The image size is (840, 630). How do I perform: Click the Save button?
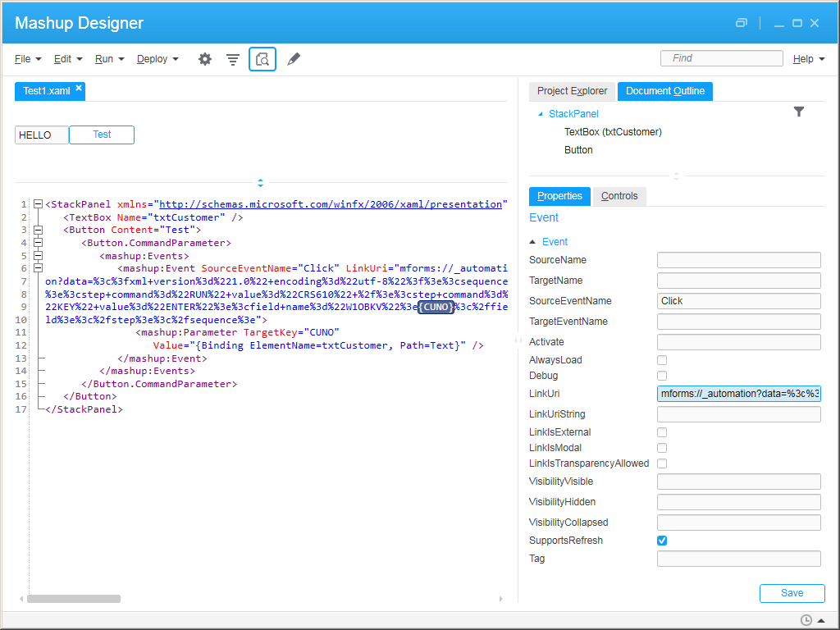[x=792, y=593]
